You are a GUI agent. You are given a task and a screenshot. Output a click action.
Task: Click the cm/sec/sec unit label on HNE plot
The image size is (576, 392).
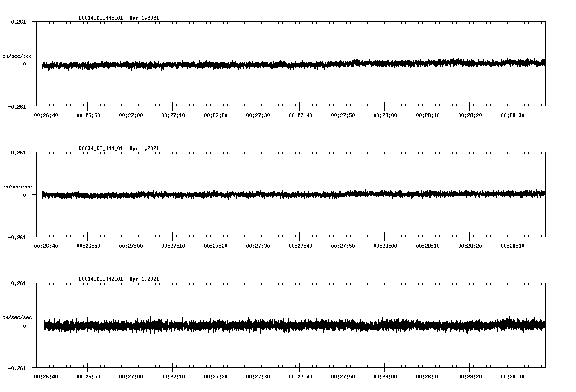17,56
